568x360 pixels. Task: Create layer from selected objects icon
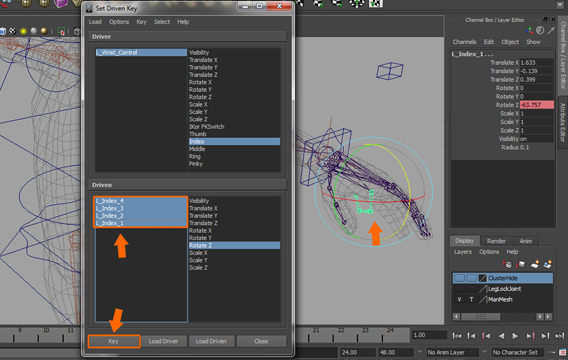[x=547, y=265]
